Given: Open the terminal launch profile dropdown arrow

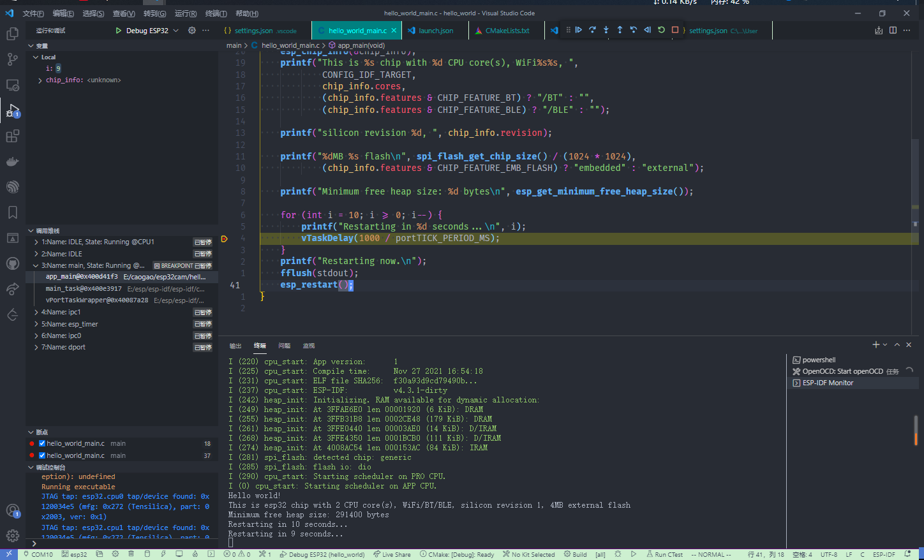Looking at the screenshot, I should (885, 344).
